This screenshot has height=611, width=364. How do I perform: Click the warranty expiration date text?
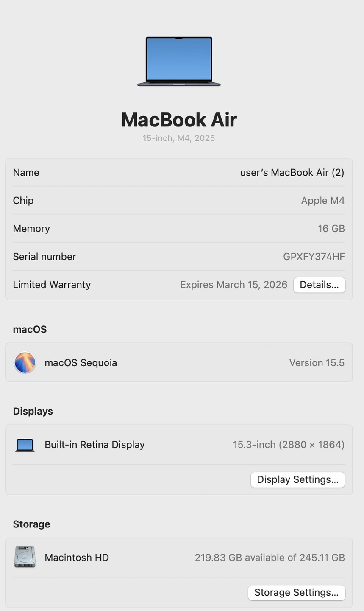click(x=233, y=285)
